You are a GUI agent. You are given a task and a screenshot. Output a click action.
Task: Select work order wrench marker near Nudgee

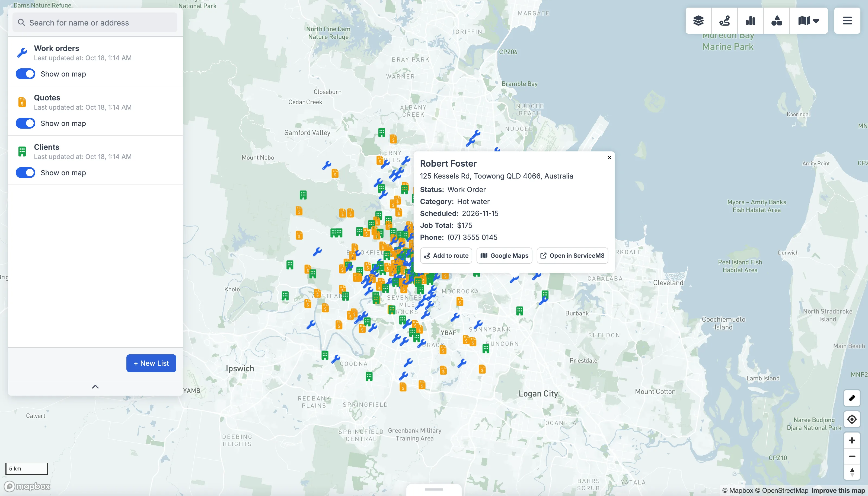click(x=476, y=134)
